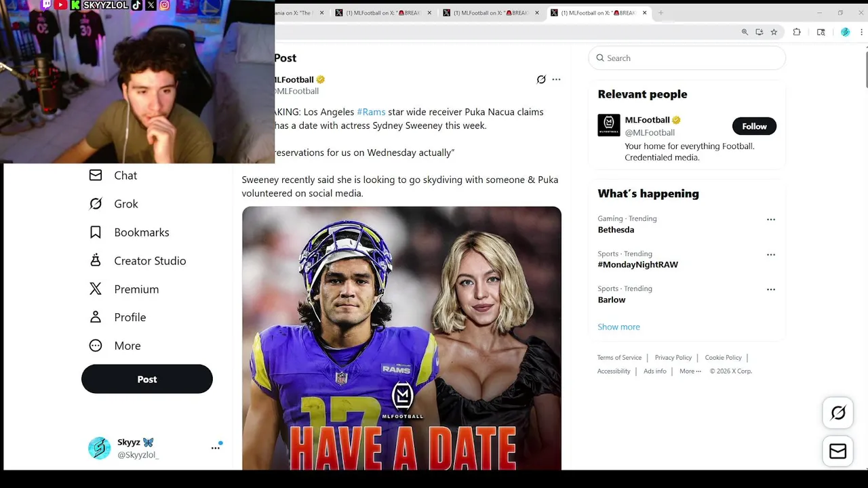Open the Skyyz account avatar
Screen dimensions: 868x488
click(x=99, y=448)
